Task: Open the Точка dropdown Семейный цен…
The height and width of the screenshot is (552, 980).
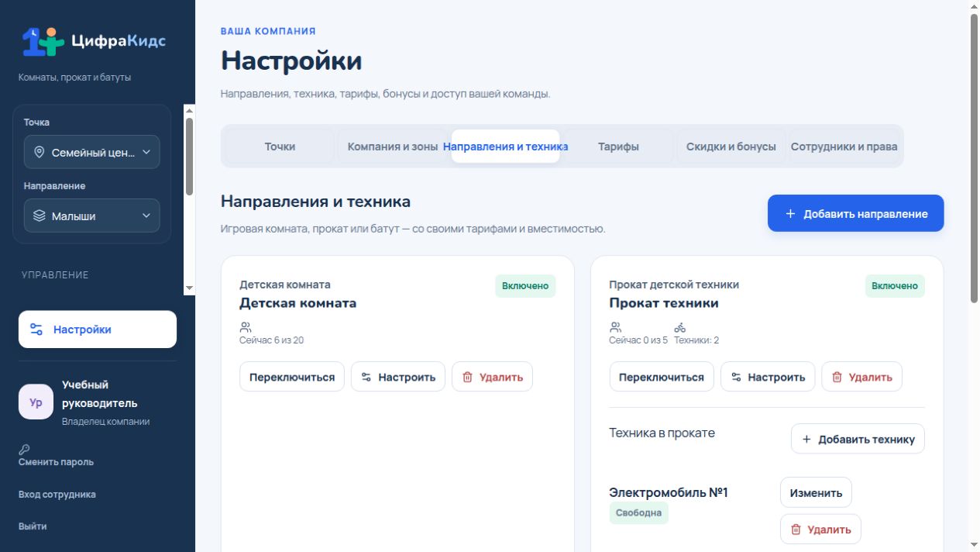Action: tap(91, 153)
